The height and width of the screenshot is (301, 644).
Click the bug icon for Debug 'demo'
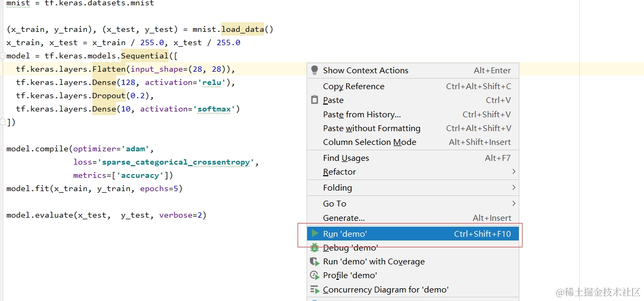click(x=315, y=247)
